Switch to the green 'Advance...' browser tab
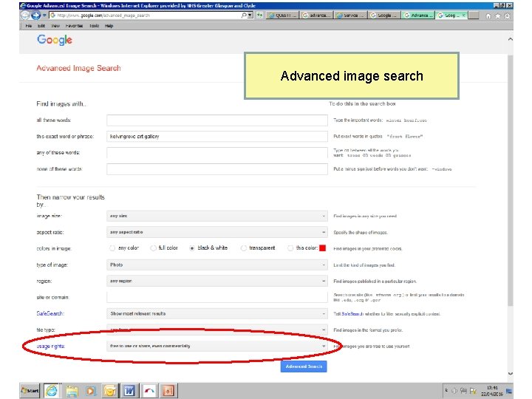Screen dimensions: 532x399 coord(419,16)
